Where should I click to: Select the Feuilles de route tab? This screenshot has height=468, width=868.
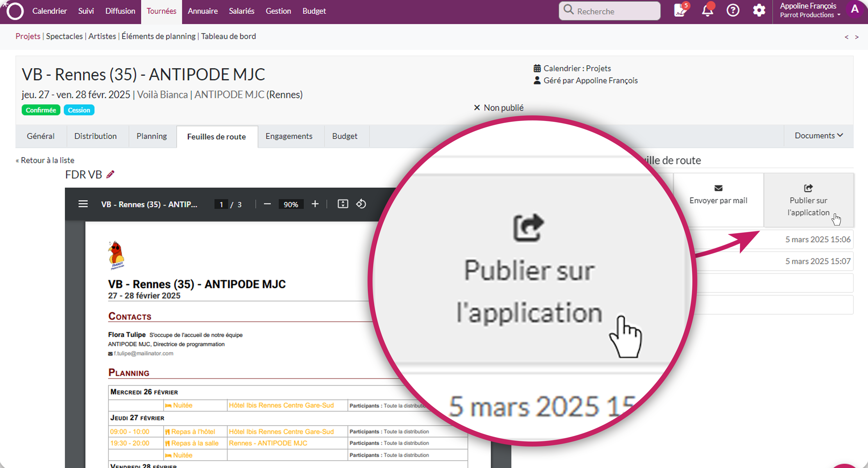[x=217, y=136]
